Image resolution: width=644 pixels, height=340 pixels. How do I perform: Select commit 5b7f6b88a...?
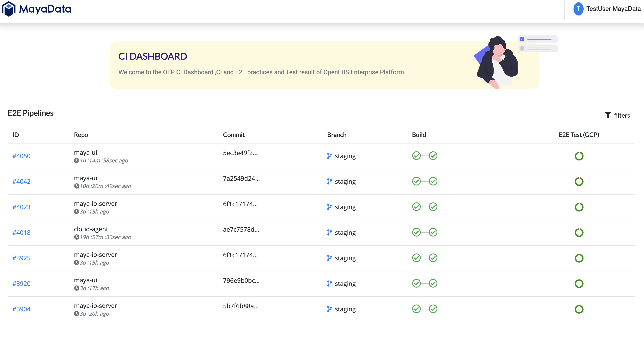pos(241,306)
